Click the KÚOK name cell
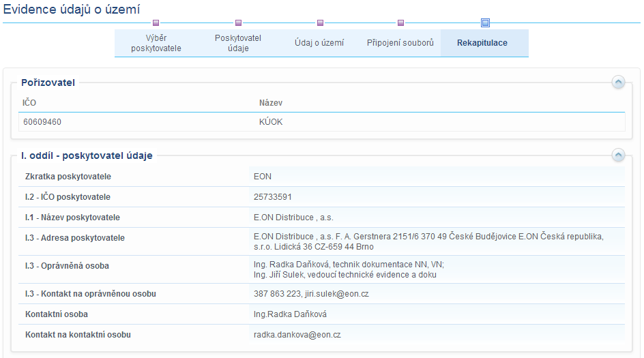This screenshot has width=644, height=358. tap(266, 122)
